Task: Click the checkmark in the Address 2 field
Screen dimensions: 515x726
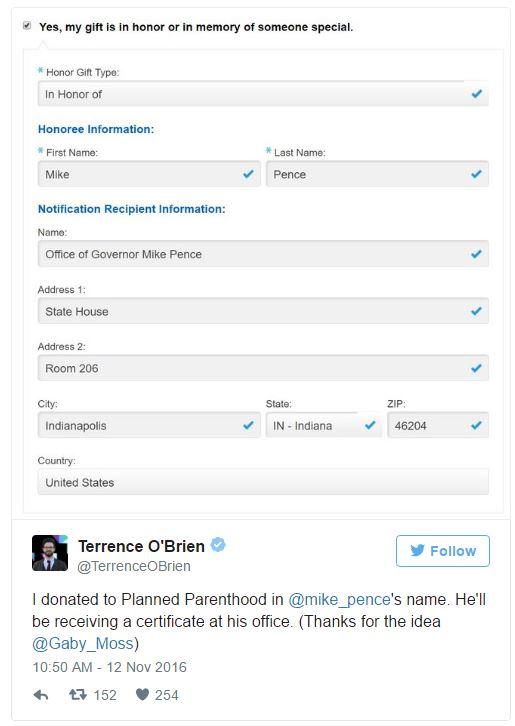Action: click(476, 368)
